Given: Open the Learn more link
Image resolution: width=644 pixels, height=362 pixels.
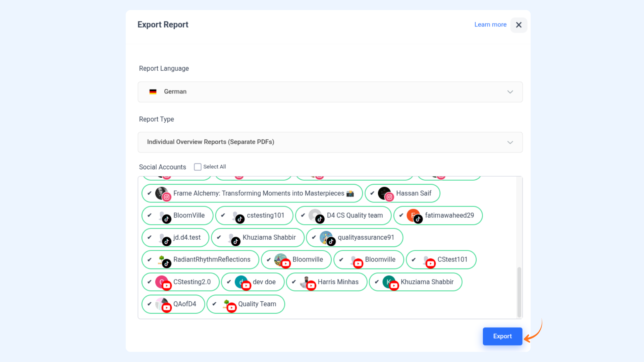Looking at the screenshot, I should (x=490, y=24).
